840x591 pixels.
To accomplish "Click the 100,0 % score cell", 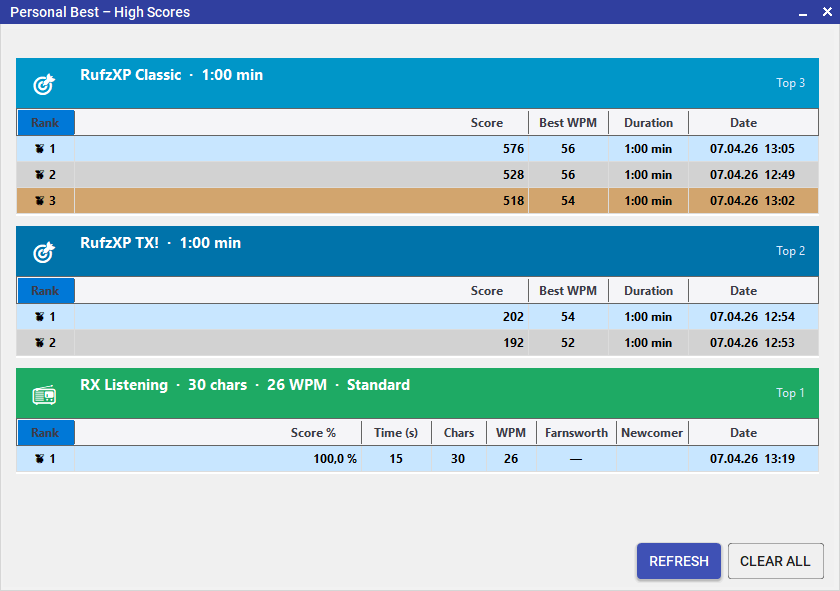I will pyautogui.click(x=218, y=459).
